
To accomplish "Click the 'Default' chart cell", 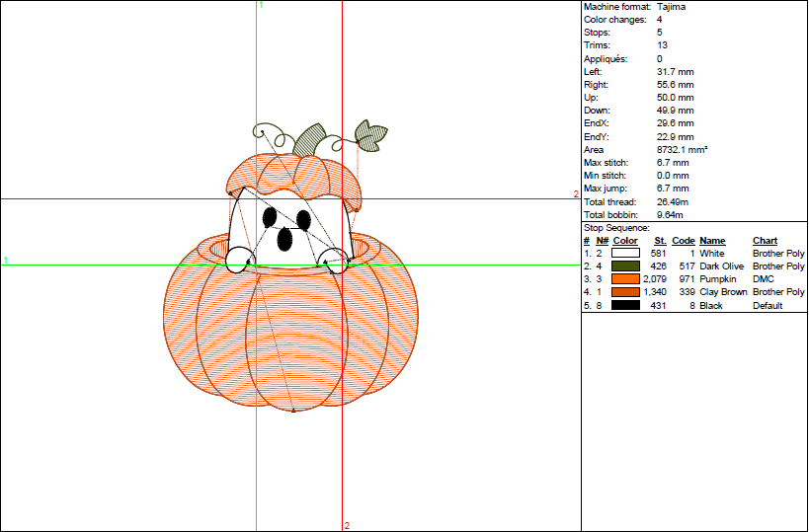I will [x=768, y=305].
